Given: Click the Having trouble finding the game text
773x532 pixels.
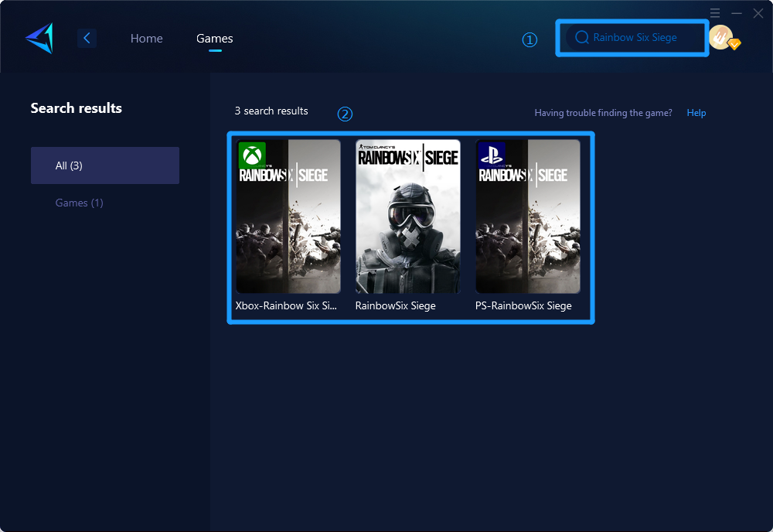Looking at the screenshot, I should tap(604, 113).
